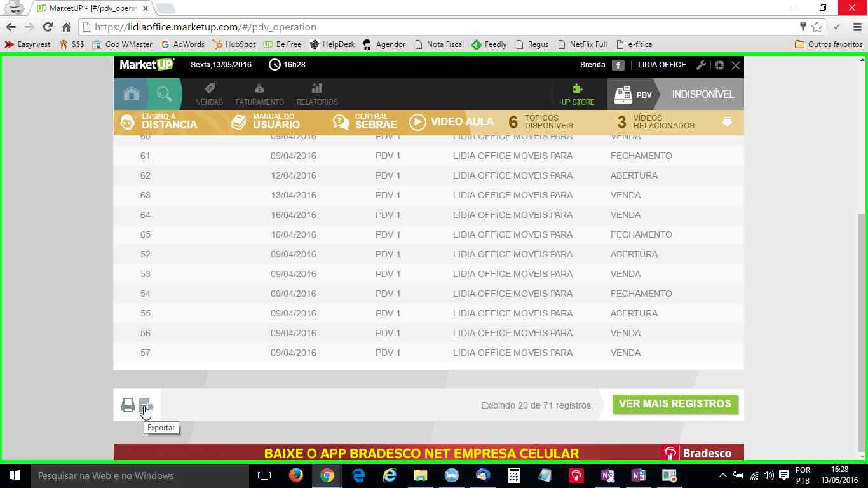Open the PDV cash register
Viewport: 868px width, 488px height.
pos(633,94)
